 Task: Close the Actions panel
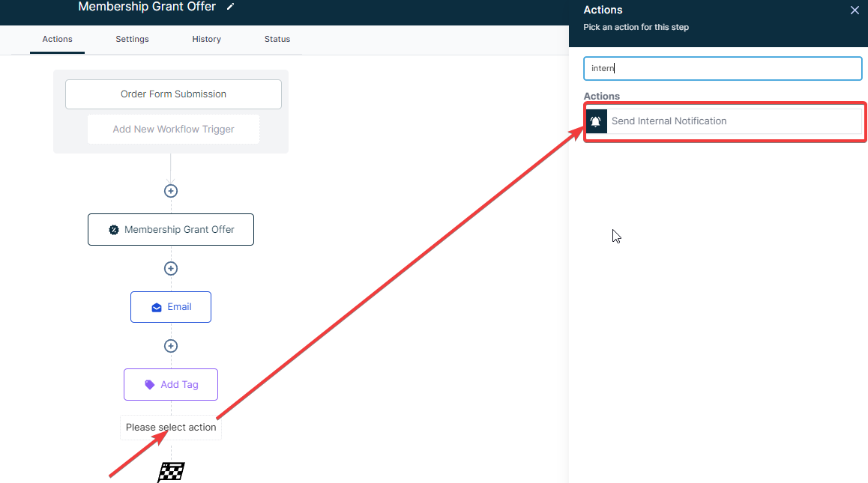[855, 10]
